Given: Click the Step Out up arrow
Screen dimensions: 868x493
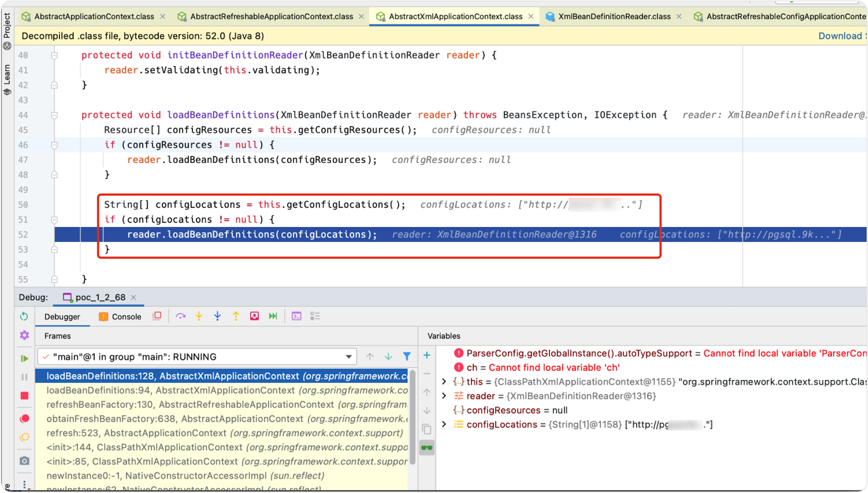Looking at the screenshot, I should tap(236, 316).
